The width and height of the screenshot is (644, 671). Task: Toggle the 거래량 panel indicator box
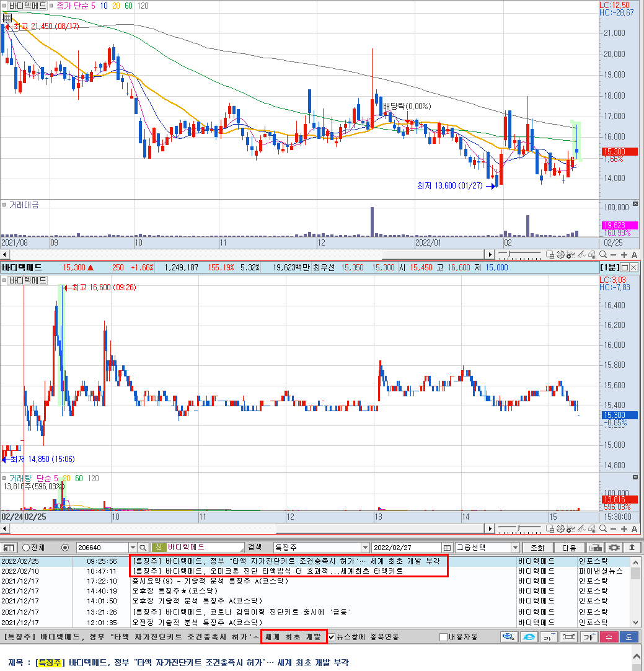pyautogui.click(x=4, y=478)
